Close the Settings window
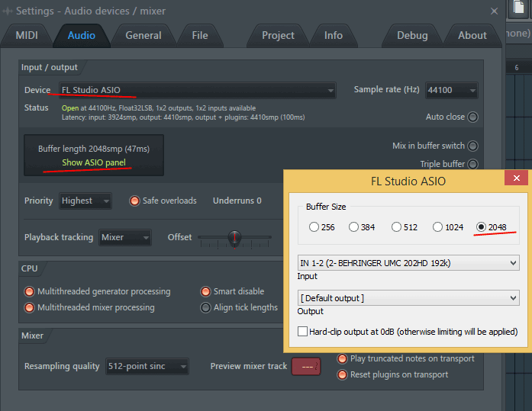This screenshot has height=411, width=532. point(495,11)
